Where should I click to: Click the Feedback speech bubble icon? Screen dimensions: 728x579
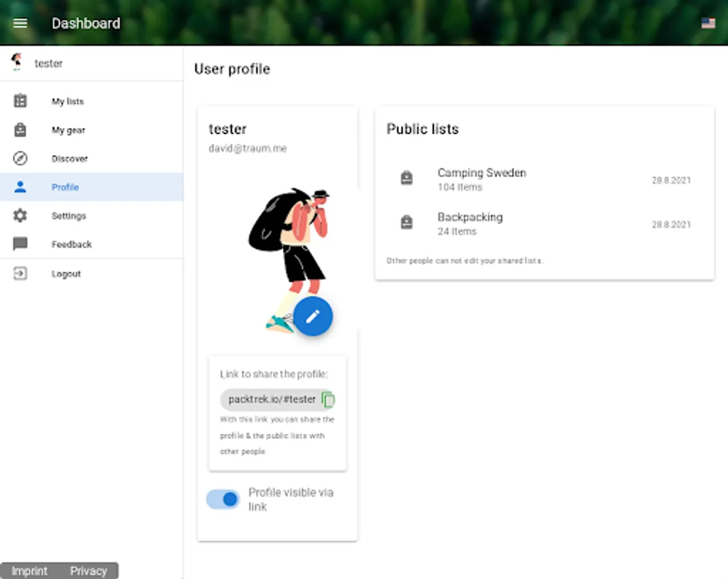(x=20, y=244)
